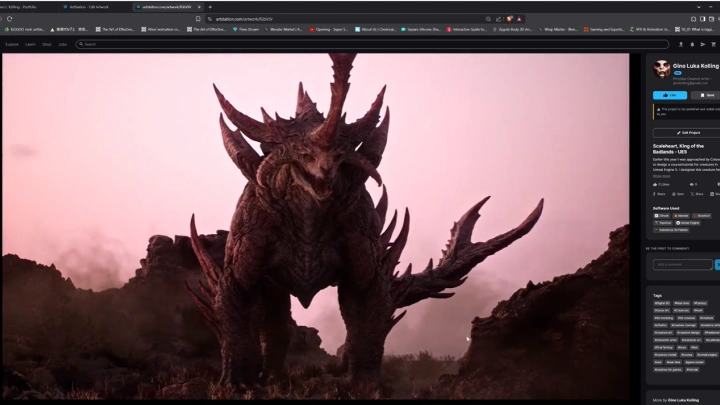Click the project title Scaleheart, King of the Badlands
Viewport: 720px width, 405px height.
[x=678, y=149]
